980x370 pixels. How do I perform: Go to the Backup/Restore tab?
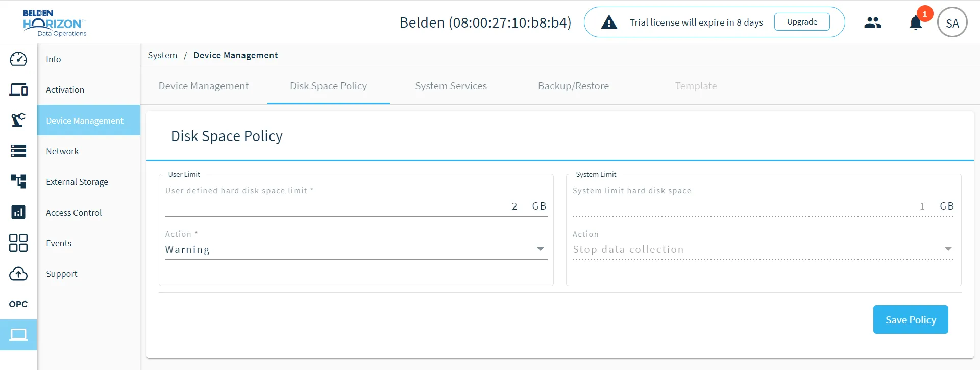click(574, 86)
